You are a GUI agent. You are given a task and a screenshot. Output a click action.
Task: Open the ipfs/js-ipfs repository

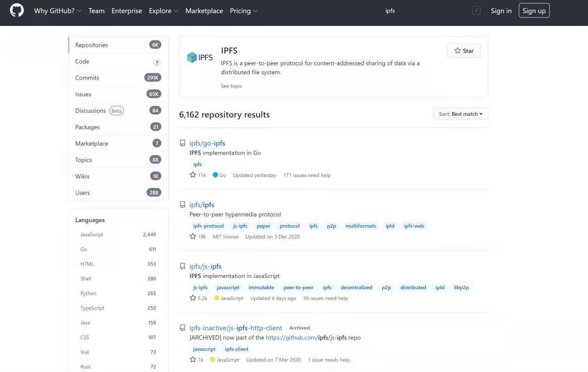(x=205, y=266)
